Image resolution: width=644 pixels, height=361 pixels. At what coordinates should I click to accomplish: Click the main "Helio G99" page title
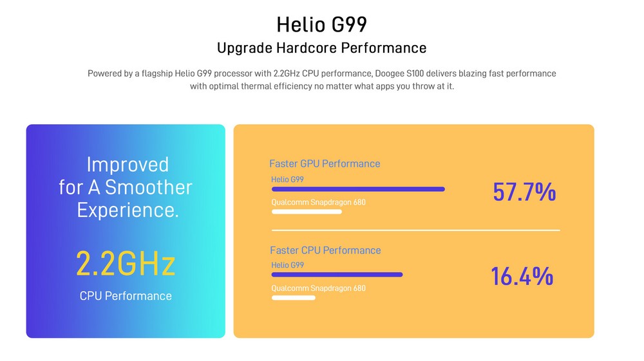click(x=321, y=24)
